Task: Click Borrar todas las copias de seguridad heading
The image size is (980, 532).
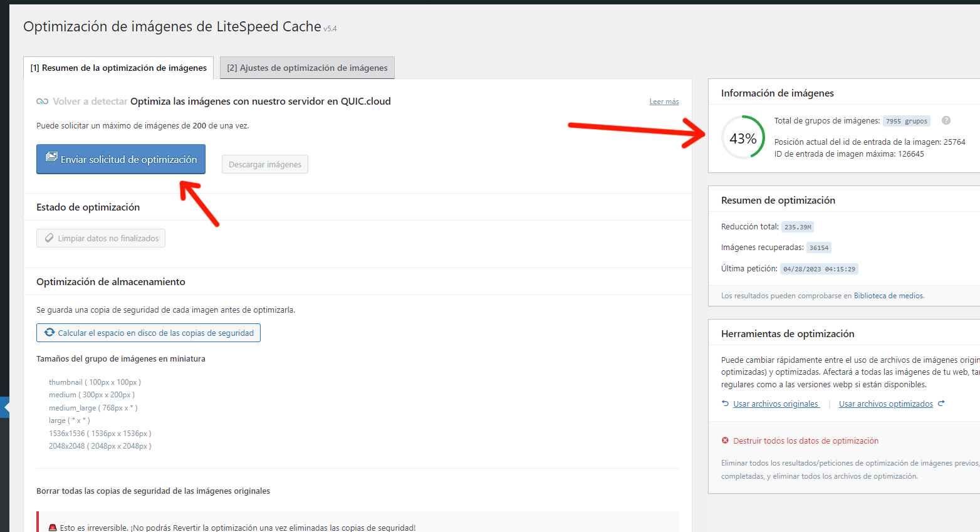Action: (154, 491)
